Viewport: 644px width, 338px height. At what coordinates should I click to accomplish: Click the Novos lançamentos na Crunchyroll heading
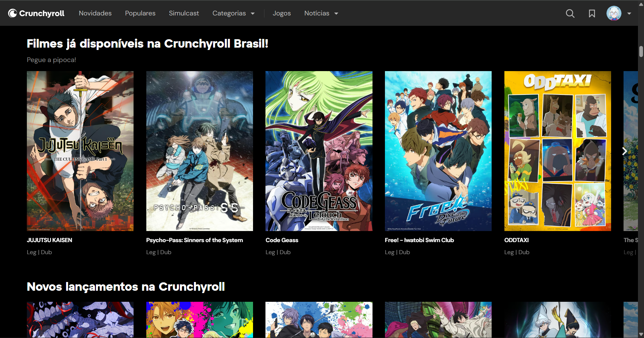[126, 287]
